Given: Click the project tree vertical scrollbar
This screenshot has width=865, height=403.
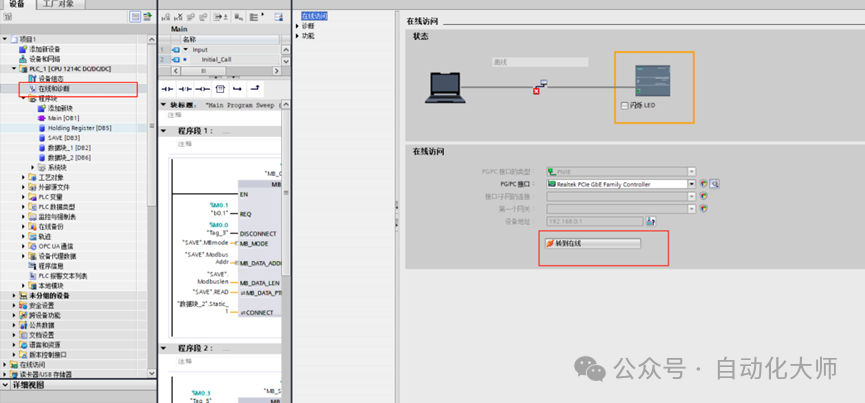Looking at the screenshot, I should tap(152, 127).
